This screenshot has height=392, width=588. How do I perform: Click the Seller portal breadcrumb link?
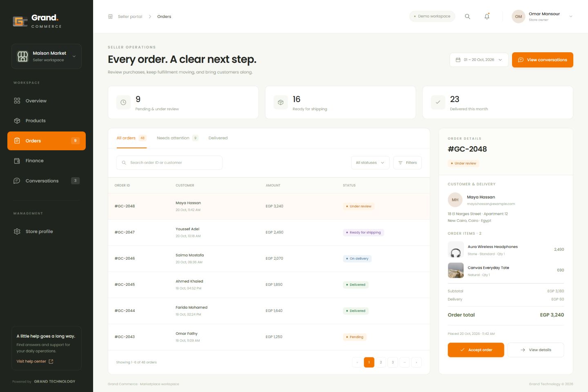(130, 17)
